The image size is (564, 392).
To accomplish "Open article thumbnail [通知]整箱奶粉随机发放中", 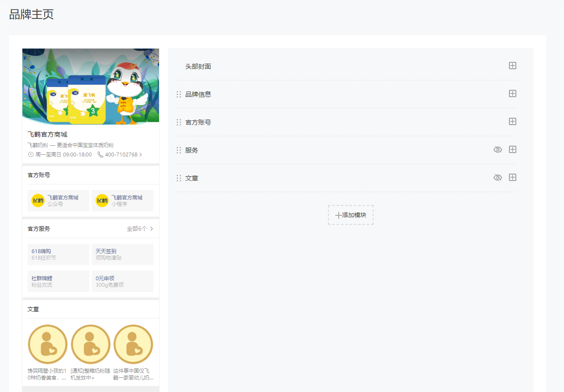I will [x=91, y=344].
